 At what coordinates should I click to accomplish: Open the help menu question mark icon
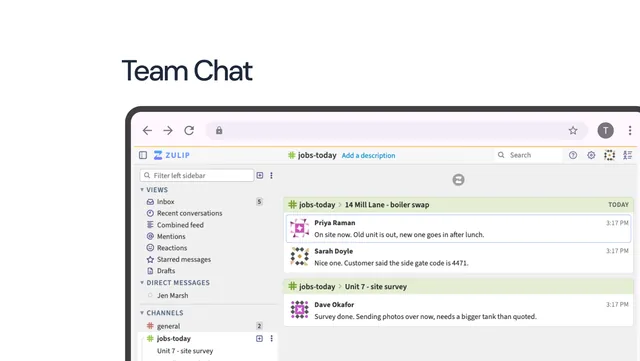(x=573, y=155)
